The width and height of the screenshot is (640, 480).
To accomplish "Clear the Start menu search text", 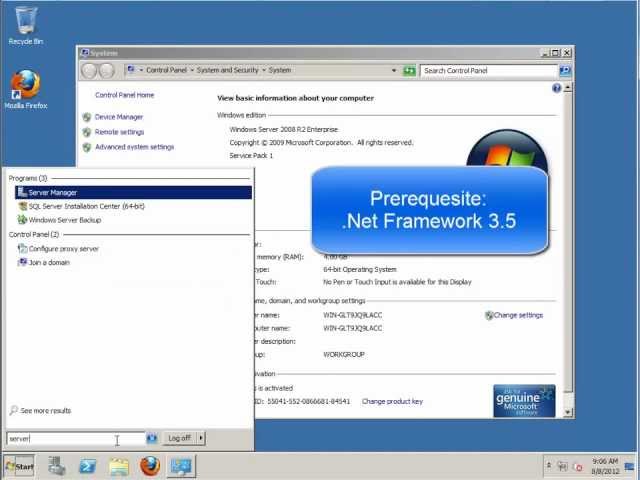I will pos(152,439).
